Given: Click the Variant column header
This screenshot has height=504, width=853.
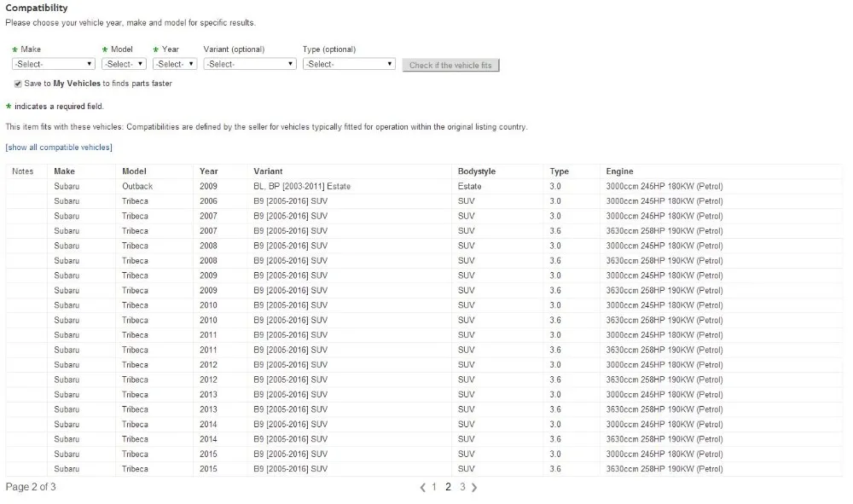Looking at the screenshot, I should point(268,171).
